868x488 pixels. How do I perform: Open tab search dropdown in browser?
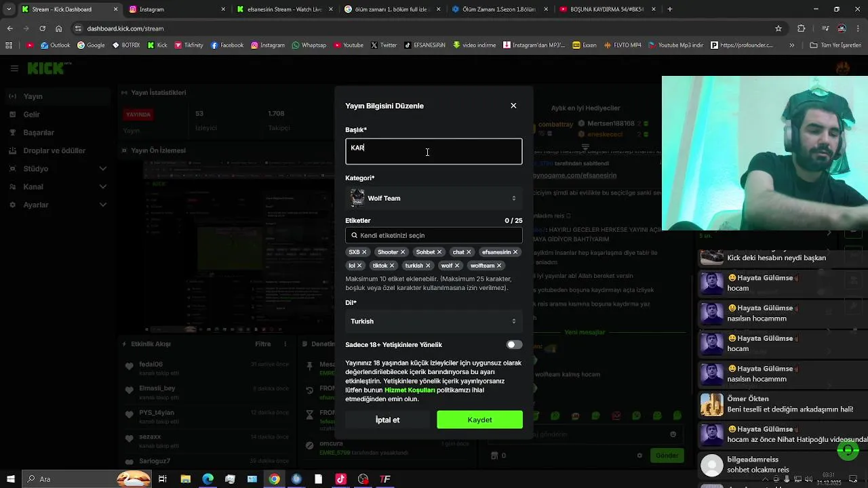9,9
